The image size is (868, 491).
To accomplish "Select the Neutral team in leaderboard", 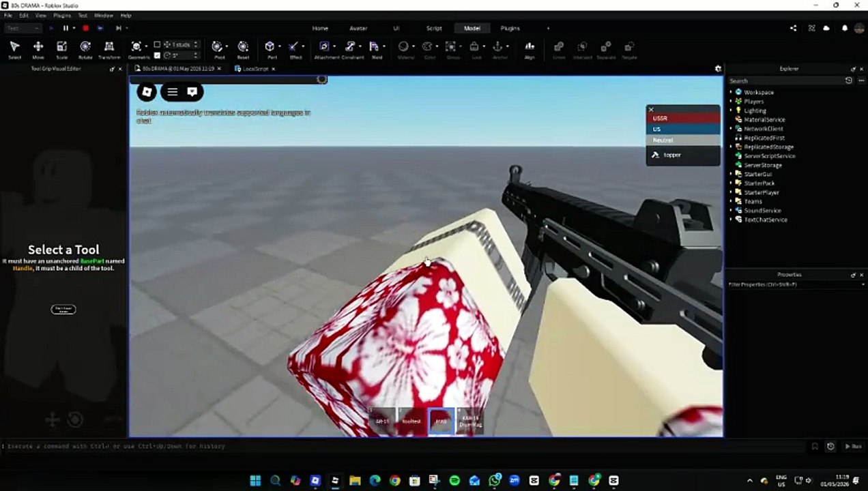I will coord(683,140).
